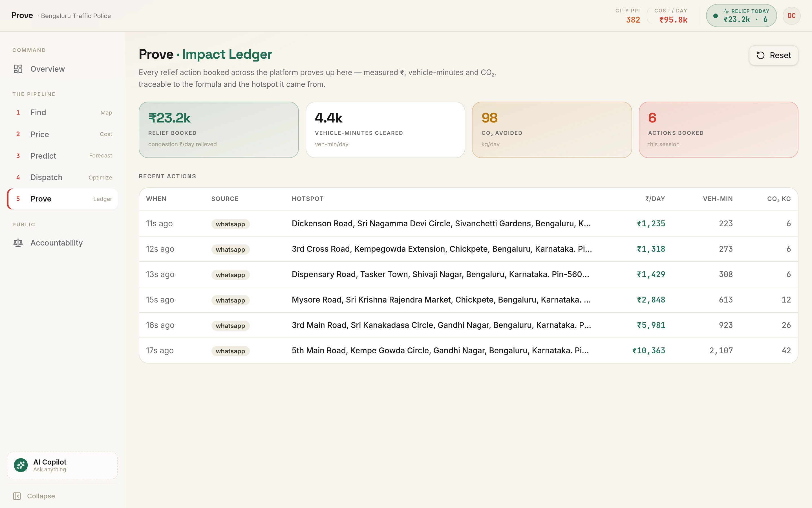The image size is (812, 508).
Task: Click the WHEN column header
Action: click(156, 199)
